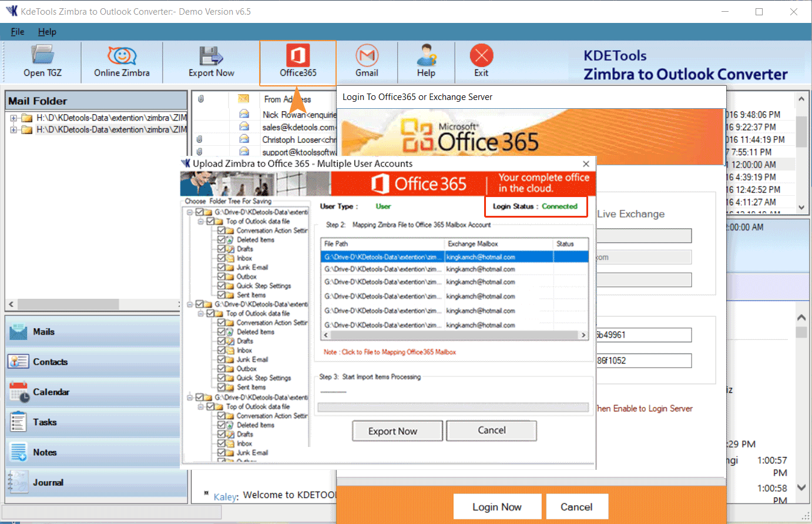Collapse third G:\Drive-D root node in folder tree
Screen dimensions: 812x524
(190, 397)
